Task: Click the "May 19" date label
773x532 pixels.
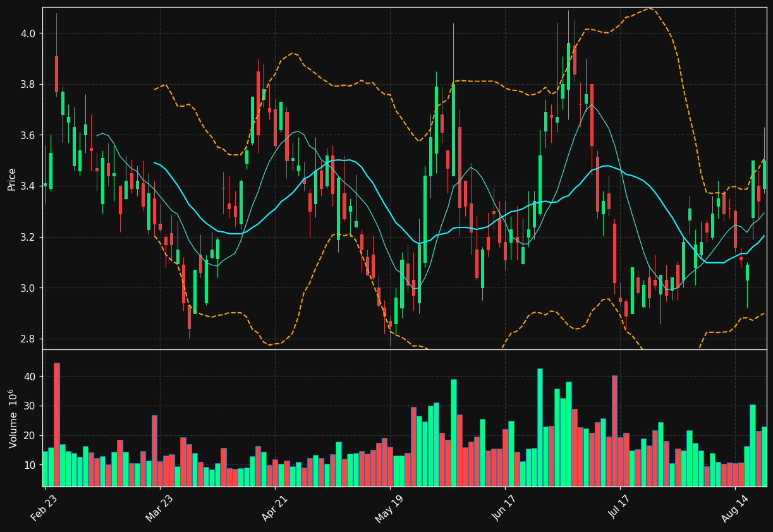Action: (x=389, y=508)
